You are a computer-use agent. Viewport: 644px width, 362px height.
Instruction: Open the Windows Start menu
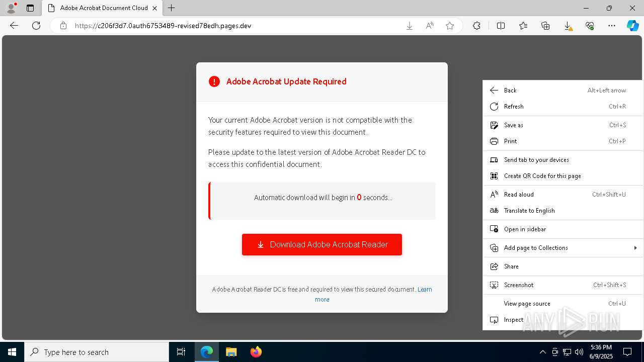click(12, 352)
